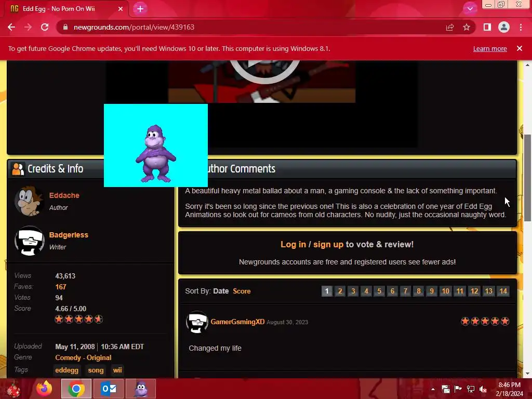Screen dimensions: 532x399
Task: Reload the Newgrounds page
Action: 45,27
